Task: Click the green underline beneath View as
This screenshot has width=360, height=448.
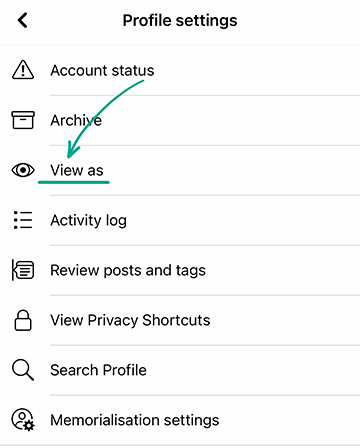Action: (74, 182)
